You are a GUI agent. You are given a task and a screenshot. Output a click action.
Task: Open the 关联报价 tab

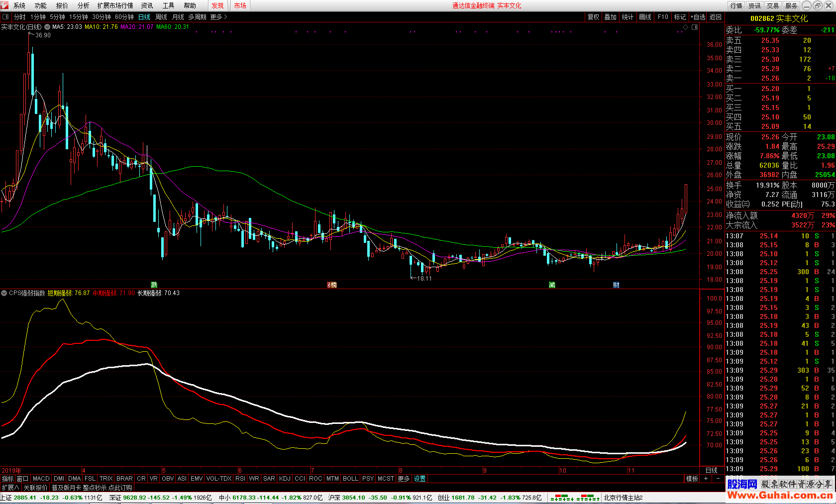click(36, 488)
